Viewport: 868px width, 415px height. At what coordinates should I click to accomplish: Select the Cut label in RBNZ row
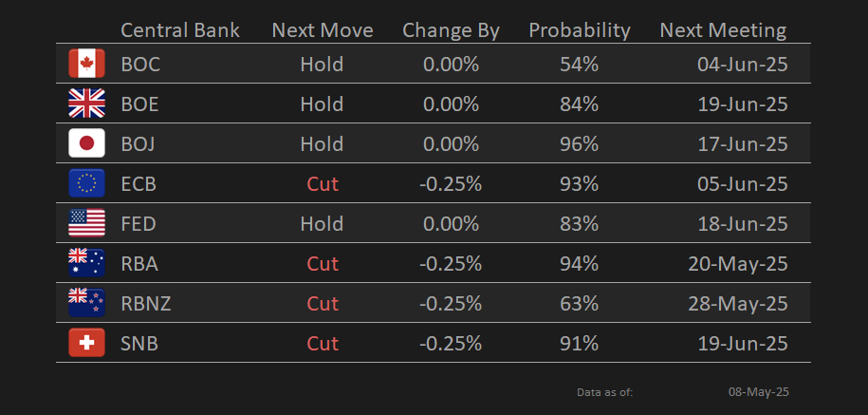323,304
